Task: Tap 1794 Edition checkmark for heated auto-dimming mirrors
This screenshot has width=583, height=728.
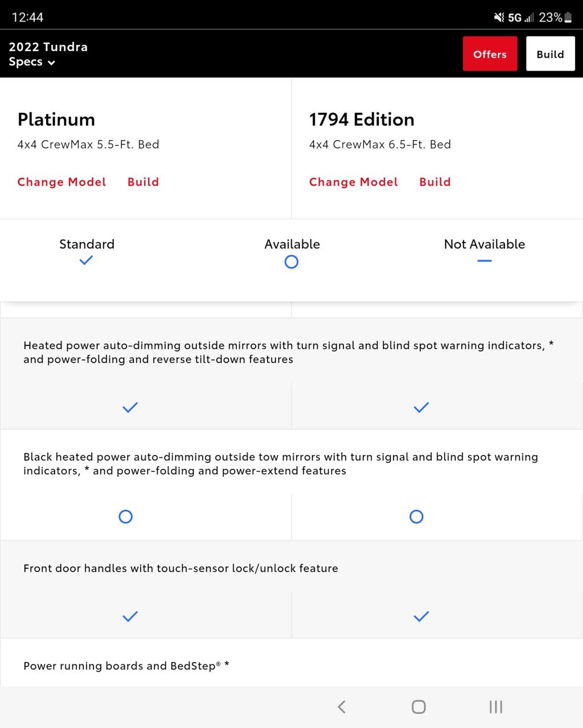Action: 421,408
